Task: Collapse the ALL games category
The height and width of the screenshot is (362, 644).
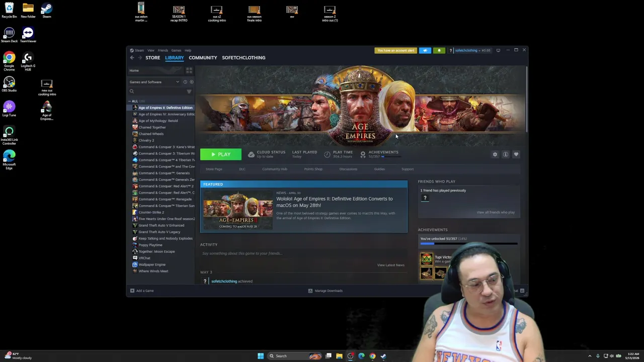Action: pos(130,101)
